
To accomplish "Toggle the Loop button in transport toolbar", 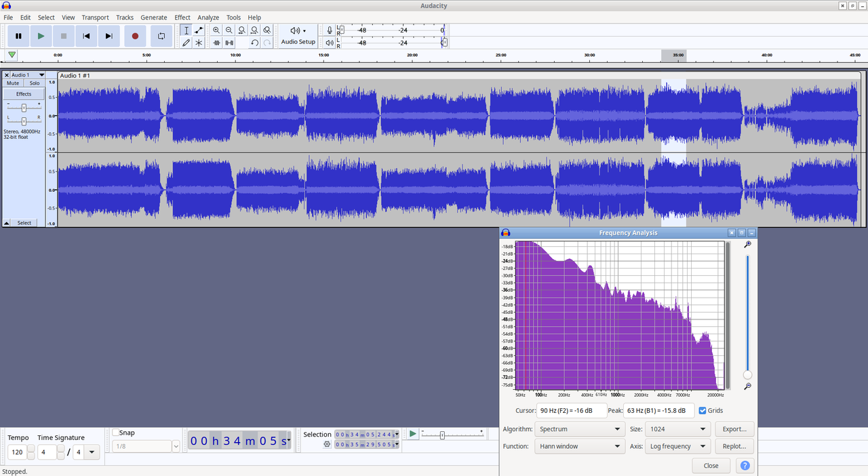I will [161, 36].
